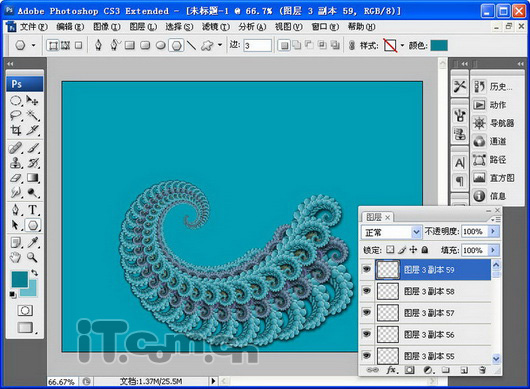The height and width of the screenshot is (389, 530).
Task: Open the 不透明度 opacity slider arrow
Action: (493, 231)
